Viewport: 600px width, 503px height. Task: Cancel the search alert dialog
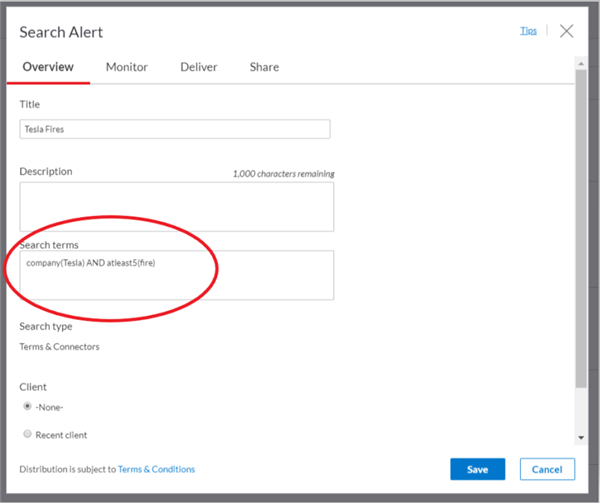[x=547, y=469]
